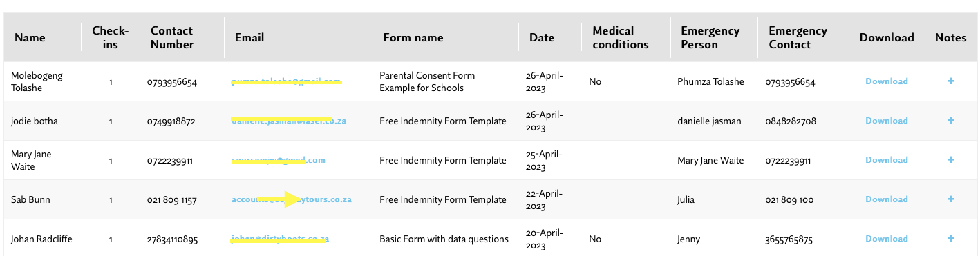Sort by the Date column header
The image size is (980, 256).
(542, 37)
